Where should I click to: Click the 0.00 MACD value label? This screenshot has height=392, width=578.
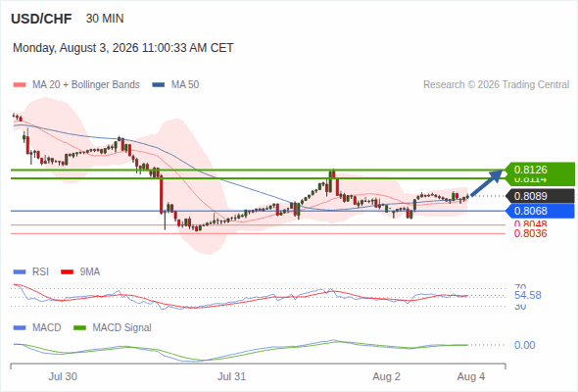click(x=524, y=345)
